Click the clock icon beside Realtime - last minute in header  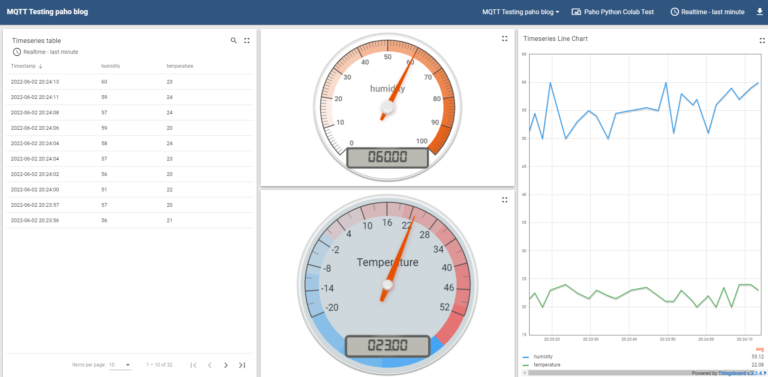(674, 12)
